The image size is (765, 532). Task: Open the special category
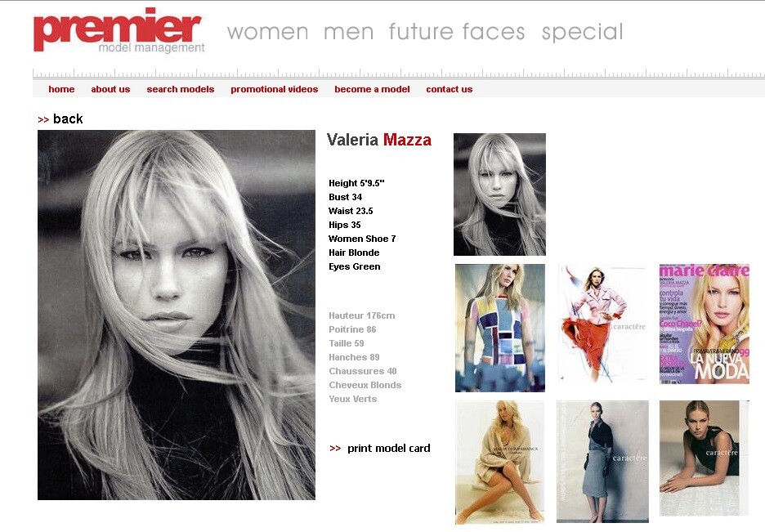pyautogui.click(x=583, y=33)
